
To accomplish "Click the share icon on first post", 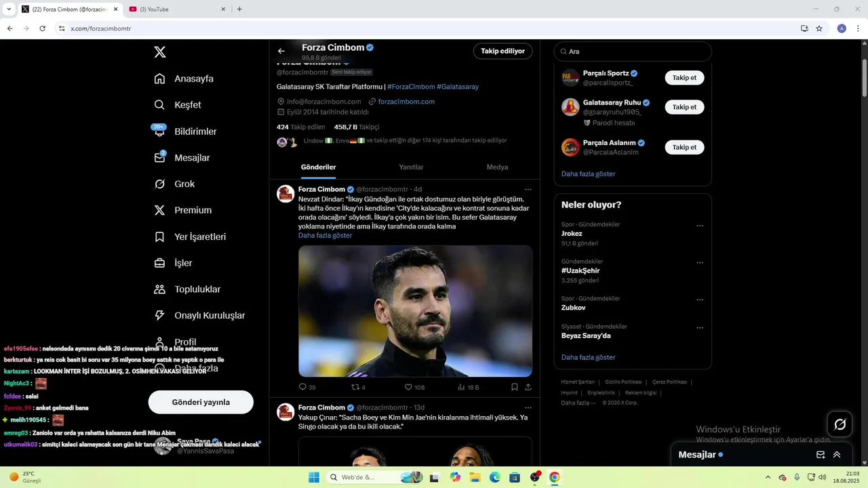I will 528,387.
